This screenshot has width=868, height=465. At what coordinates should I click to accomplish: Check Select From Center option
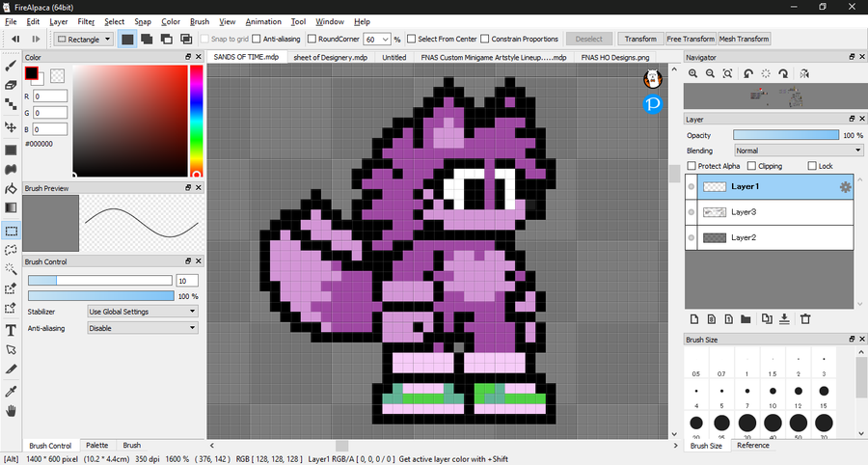411,40
